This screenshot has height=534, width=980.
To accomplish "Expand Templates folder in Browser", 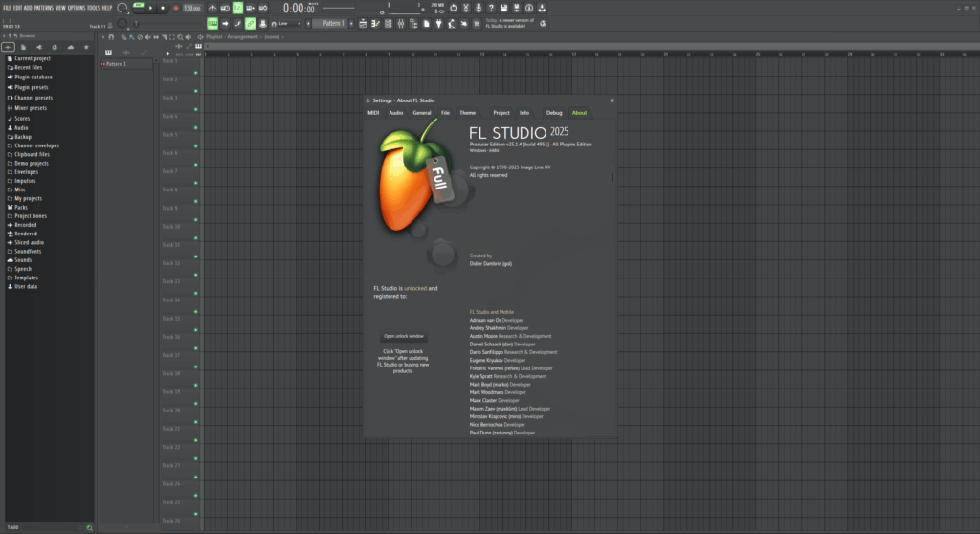I will (26, 278).
